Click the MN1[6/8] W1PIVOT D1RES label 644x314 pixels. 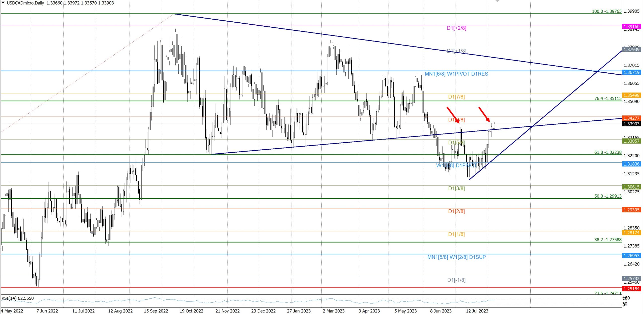[x=456, y=74]
